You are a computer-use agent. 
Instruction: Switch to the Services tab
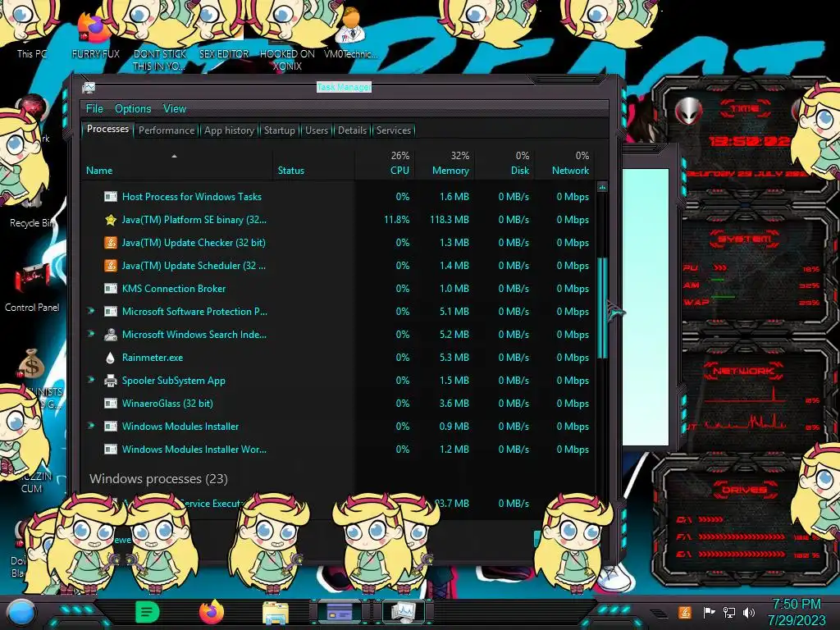coord(394,130)
